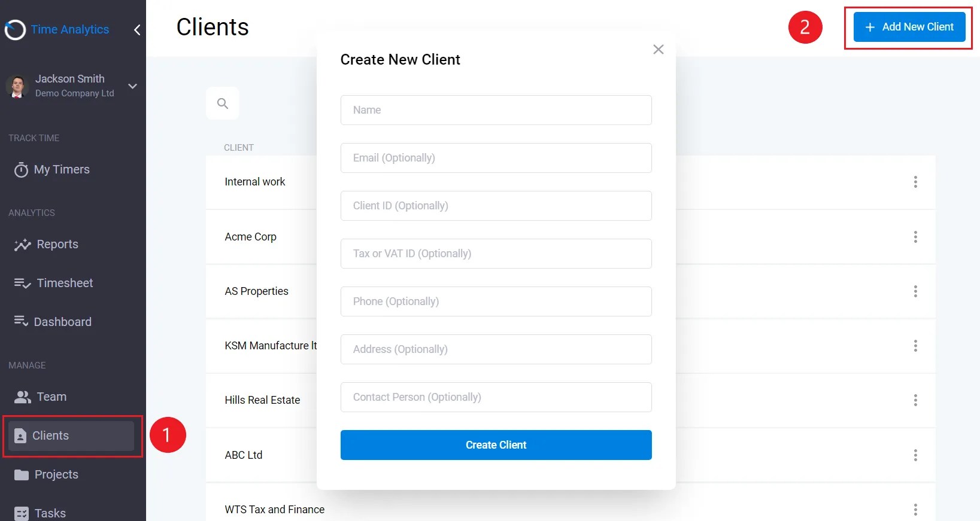This screenshot has height=521, width=980.
Task: Expand the Jackson Smith account dropdown
Action: (x=132, y=86)
